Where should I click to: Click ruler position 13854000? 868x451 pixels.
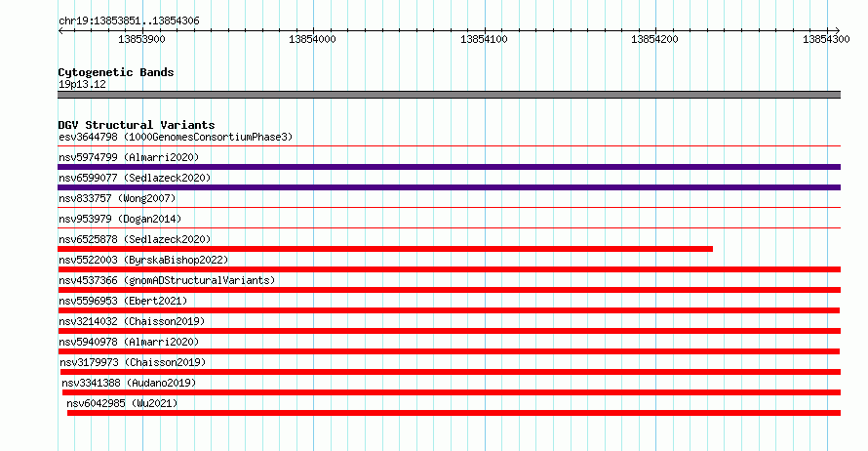pyautogui.click(x=312, y=39)
